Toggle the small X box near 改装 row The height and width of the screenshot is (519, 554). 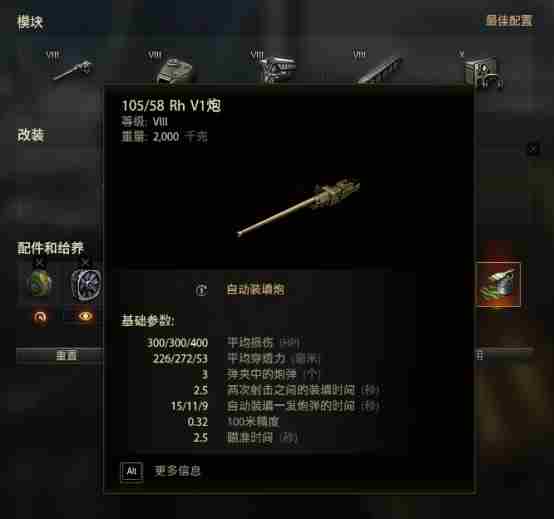pyautogui.click(x=533, y=149)
